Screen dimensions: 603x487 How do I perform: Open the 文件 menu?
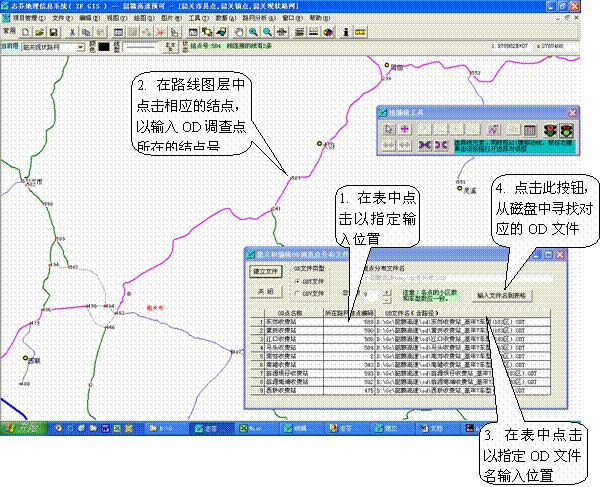[x=62, y=18]
